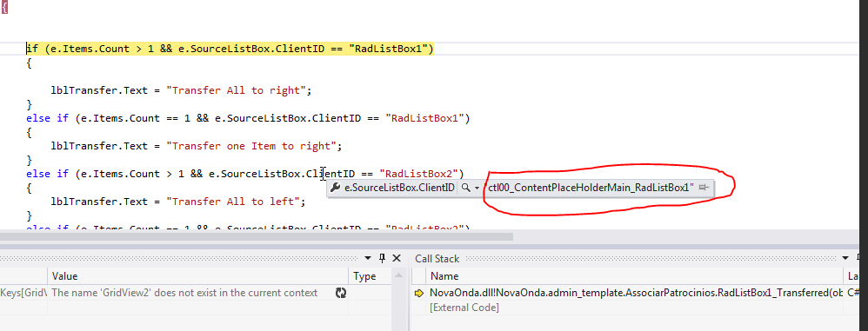Open the Watch window position dropdown arrow
This screenshot has width=868, height=331.
pos(368,259)
